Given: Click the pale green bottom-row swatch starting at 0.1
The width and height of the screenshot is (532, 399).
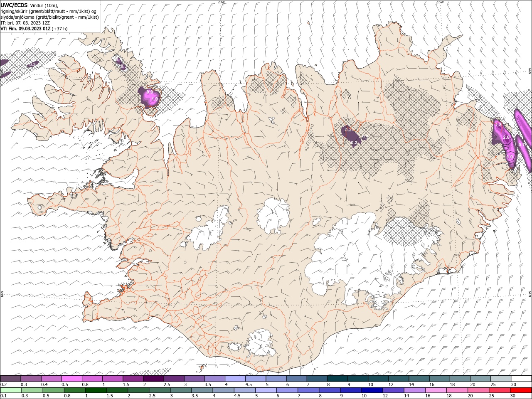Looking at the screenshot, I should click(11, 390).
